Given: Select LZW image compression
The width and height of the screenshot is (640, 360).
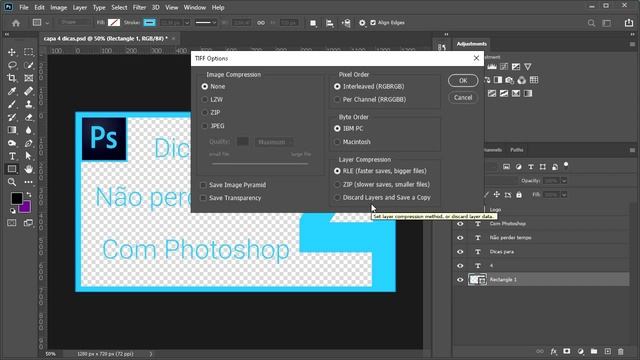Looking at the screenshot, I should (x=205, y=100).
